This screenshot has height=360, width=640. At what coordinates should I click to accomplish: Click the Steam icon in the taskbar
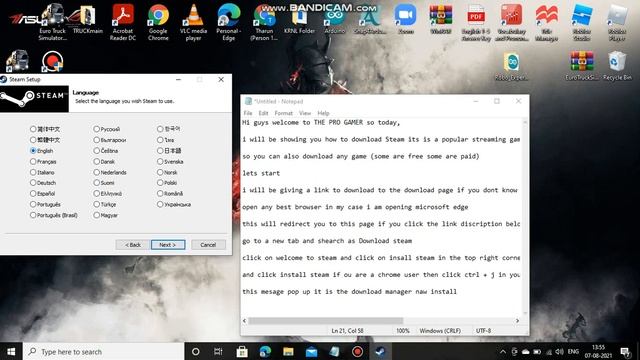[380, 351]
